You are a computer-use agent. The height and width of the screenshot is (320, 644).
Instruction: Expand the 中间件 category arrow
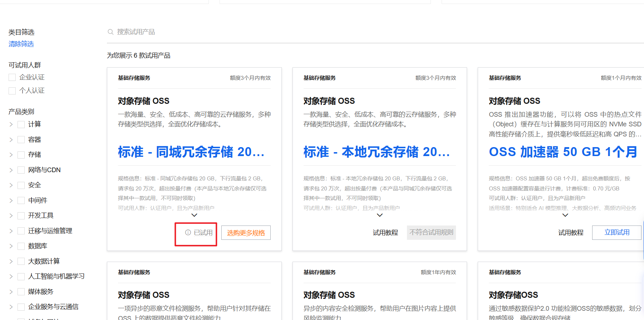click(11, 200)
